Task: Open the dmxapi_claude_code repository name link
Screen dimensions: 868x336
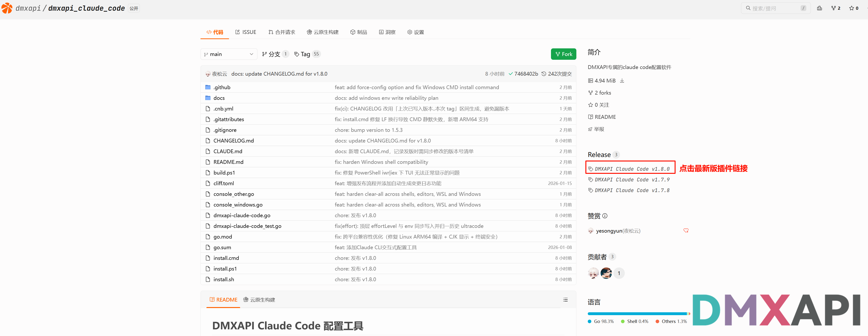Action: click(86, 8)
